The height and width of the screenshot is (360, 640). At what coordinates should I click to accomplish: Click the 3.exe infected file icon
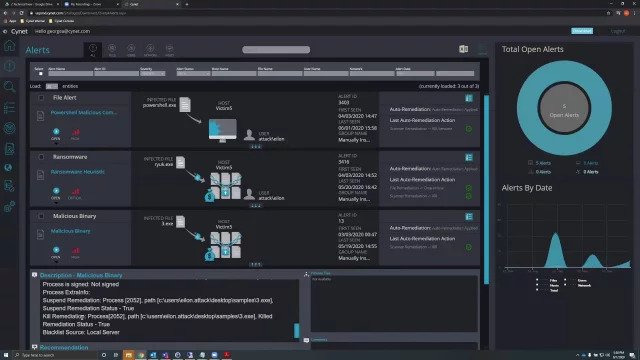tap(180, 222)
